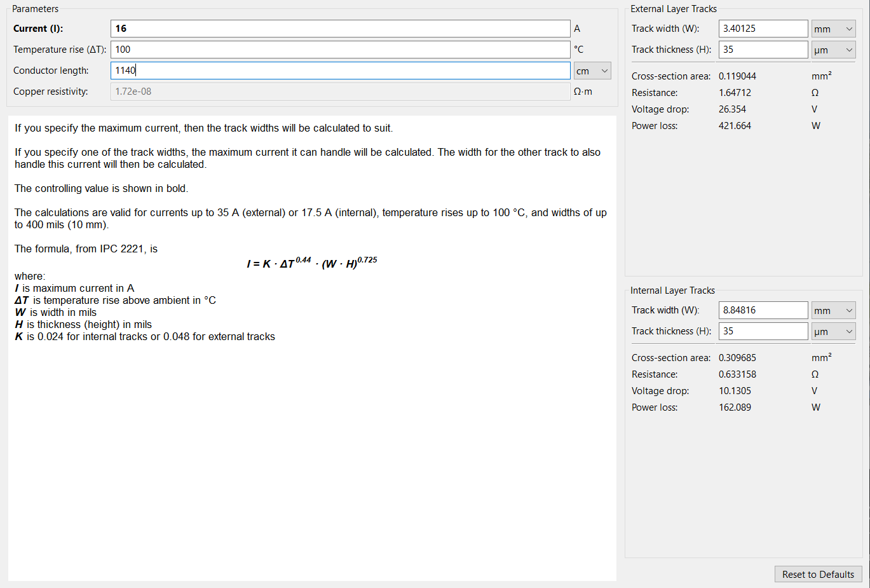The image size is (870, 588).
Task: Click the External Cross-section area value
Action: pyautogui.click(x=737, y=76)
